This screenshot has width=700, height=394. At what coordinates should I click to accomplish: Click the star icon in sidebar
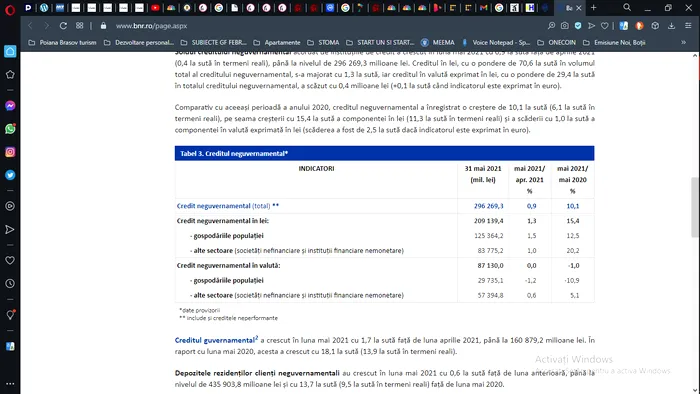[x=10, y=75]
